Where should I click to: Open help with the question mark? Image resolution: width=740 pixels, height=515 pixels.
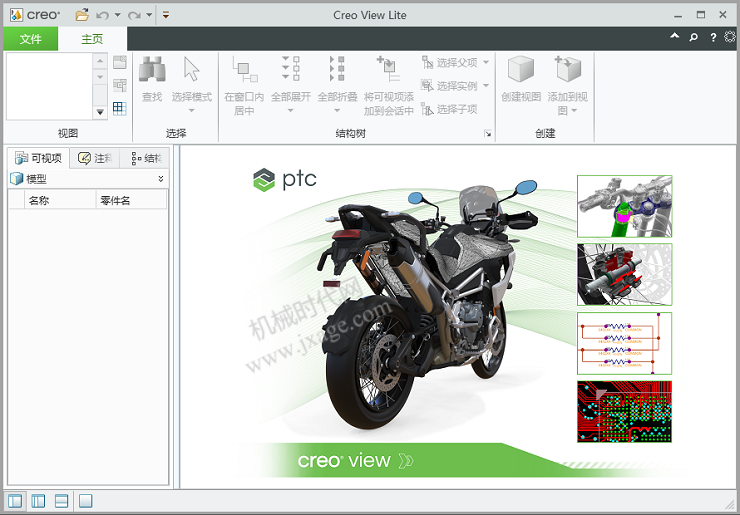713,37
